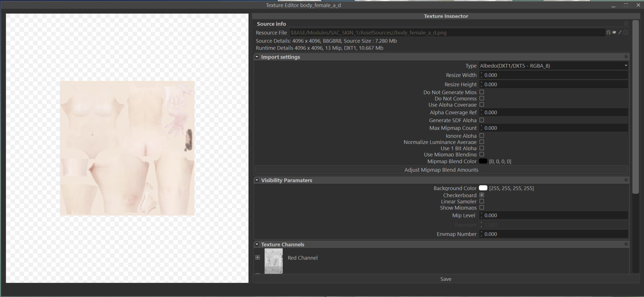Enable the Linear Sampler checkbox

482,201
